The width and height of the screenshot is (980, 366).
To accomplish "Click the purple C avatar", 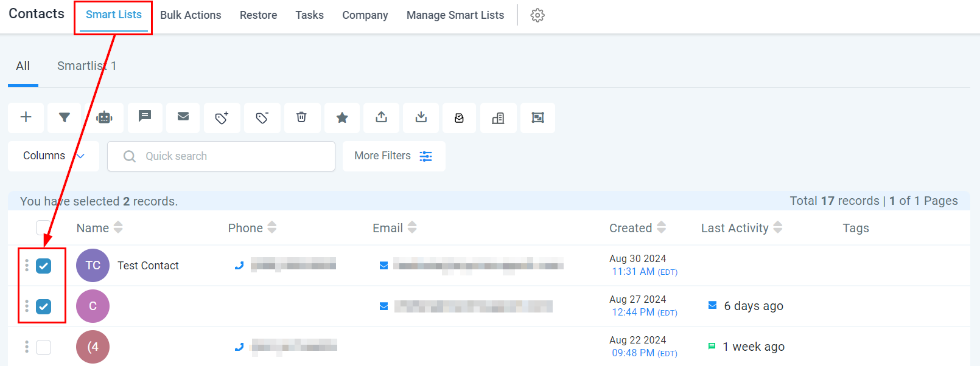I will click(93, 306).
